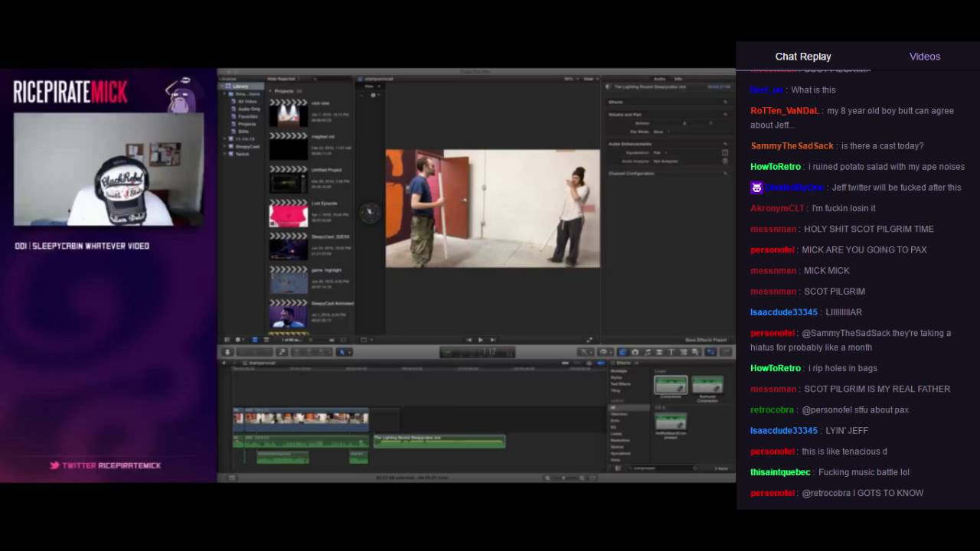980x551 pixels.
Task: Jump to next edit in viewer
Action: (x=492, y=340)
